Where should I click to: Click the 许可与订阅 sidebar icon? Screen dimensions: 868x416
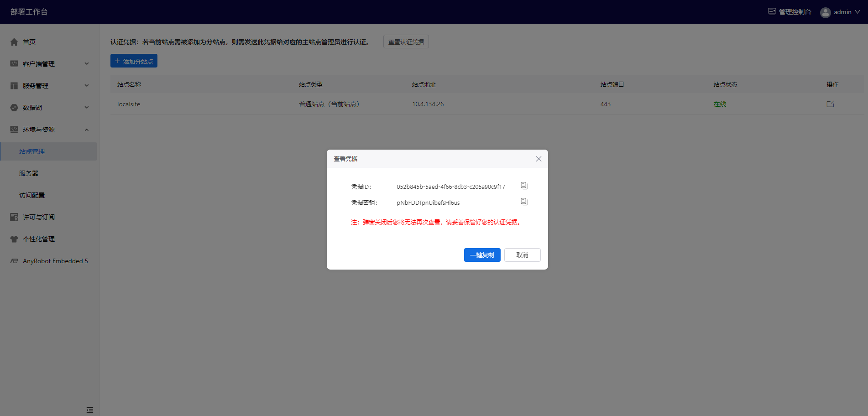pyautogui.click(x=14, y=217)
